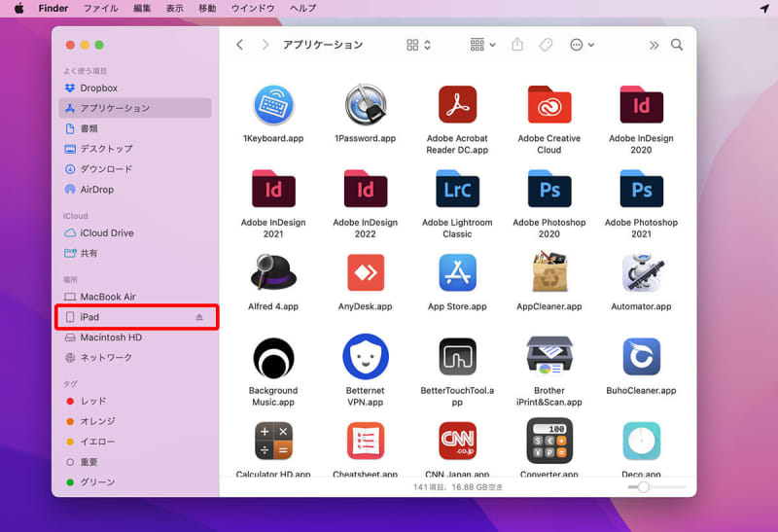Select the Adobe Photoshop 2020 folder
Image resolution: width=778 pixels, height=532 pixels.
(548, 189)
